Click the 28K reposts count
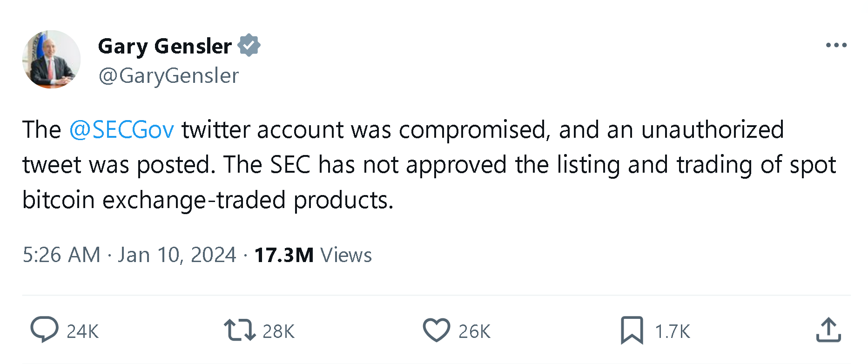The width and height of the screenshot is (868, 364). (x=278, y=331)
